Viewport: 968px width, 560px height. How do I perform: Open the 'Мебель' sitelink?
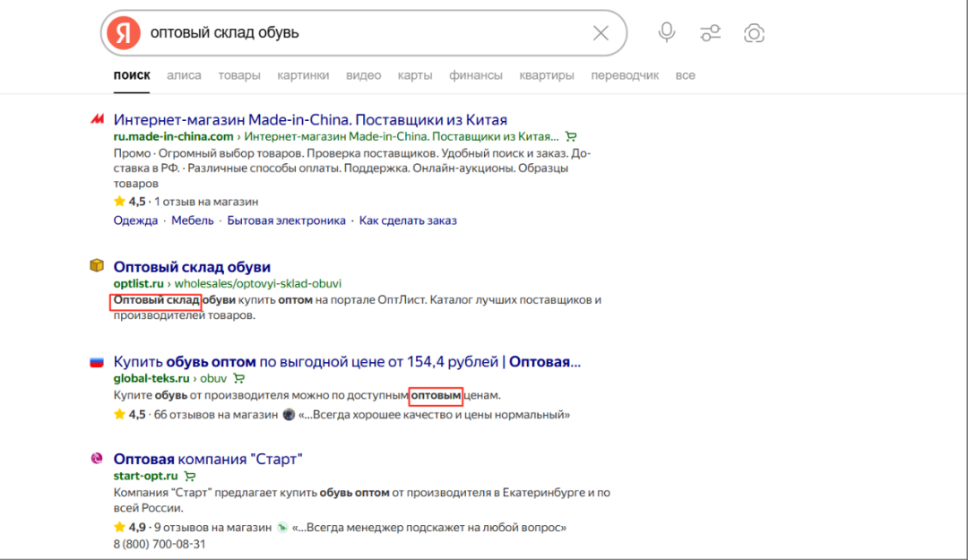pos(192,220)
